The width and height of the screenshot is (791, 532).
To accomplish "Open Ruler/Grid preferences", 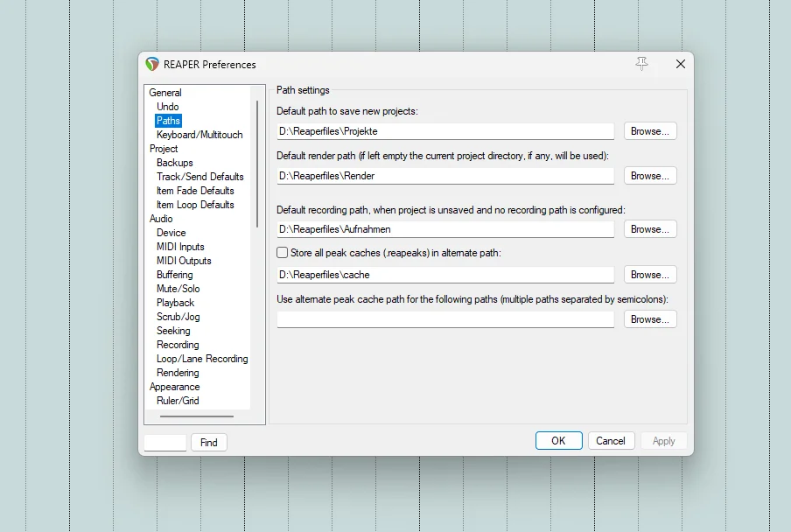I will 178,401.
